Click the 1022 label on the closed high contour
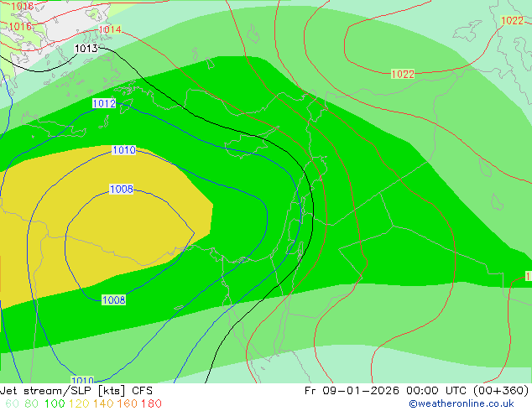Screen dimensions: 532x411 tap(403, 74)
